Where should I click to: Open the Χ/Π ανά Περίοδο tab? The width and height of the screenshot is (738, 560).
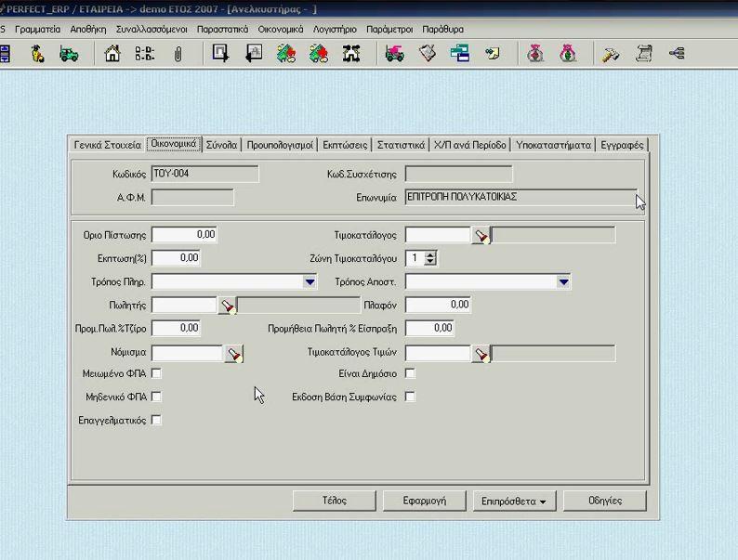470,145
